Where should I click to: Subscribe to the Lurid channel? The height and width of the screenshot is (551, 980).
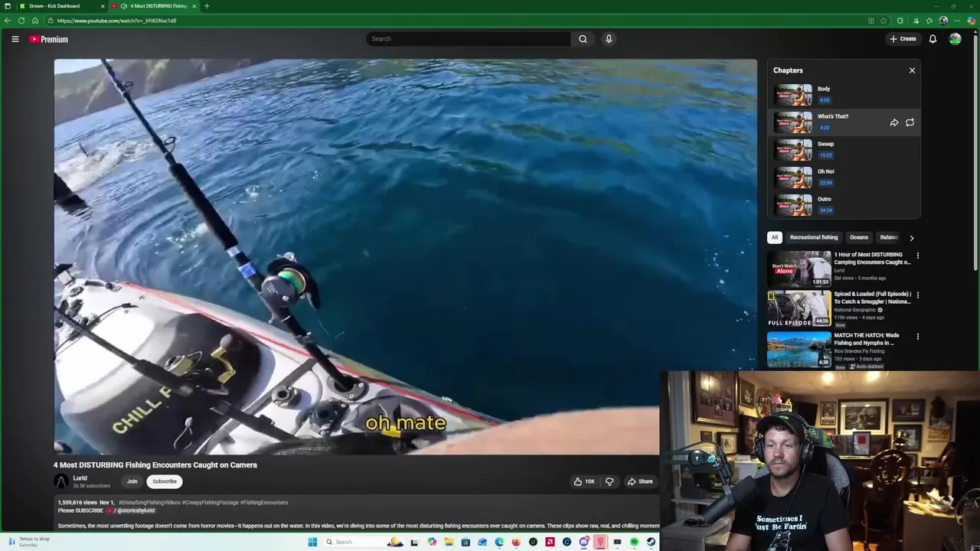164,481
